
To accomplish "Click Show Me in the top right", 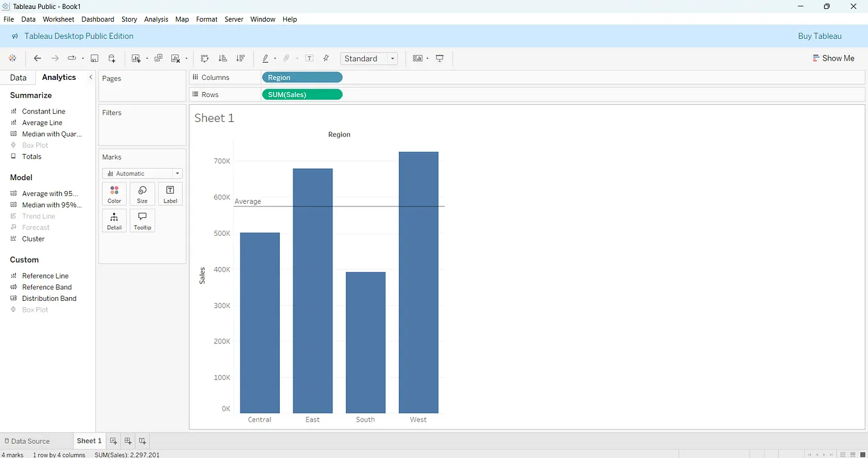I will coord(833,58).
